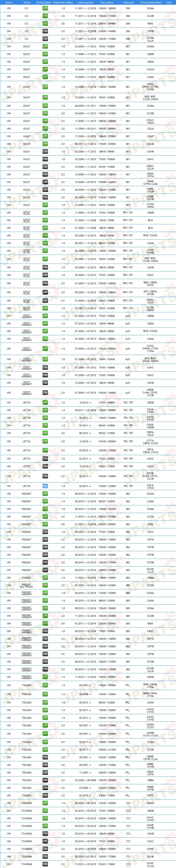Click the 12.2009 -> 07.2013 production years cell
Screen dimensions: 176x868
86,383
